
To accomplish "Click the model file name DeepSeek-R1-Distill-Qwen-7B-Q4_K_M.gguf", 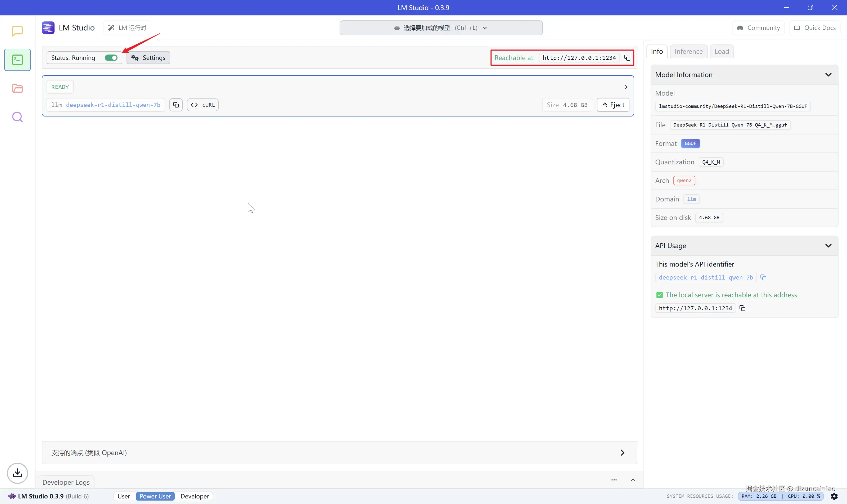I will [x=730, y=125].
